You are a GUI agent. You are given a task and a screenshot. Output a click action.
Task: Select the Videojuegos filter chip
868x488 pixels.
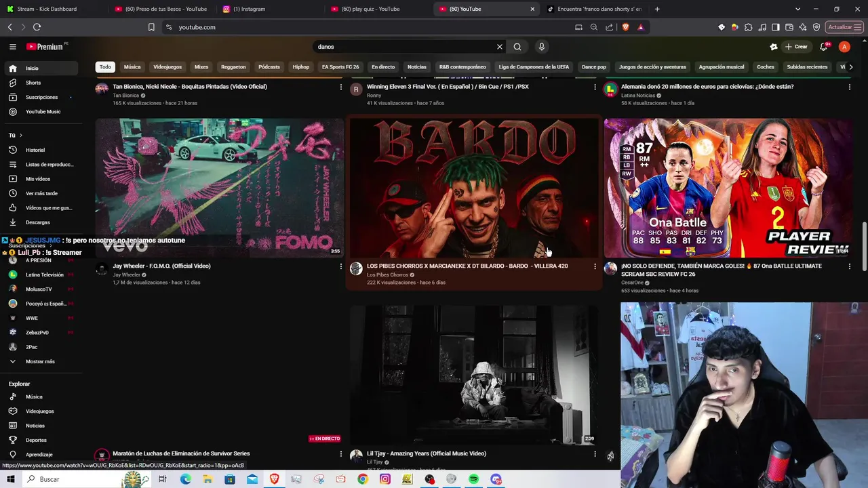(167, 67)
